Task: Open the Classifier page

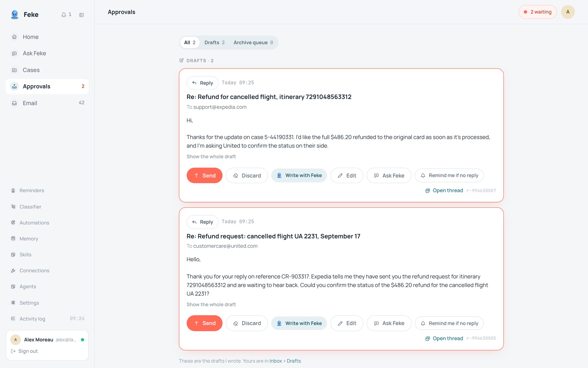Action: [x=47, y=207]
